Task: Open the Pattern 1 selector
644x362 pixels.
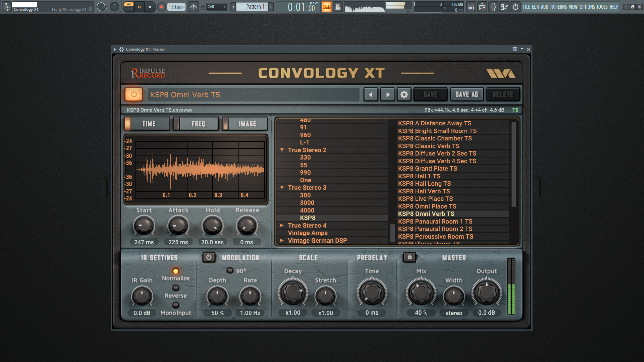Action: coord(252,7)
